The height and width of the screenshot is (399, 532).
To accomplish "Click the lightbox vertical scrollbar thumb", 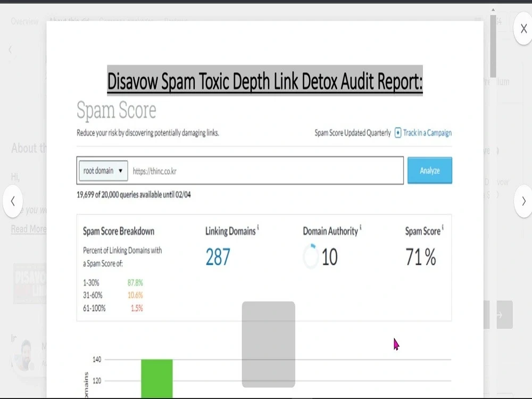I will coord(493,46).
